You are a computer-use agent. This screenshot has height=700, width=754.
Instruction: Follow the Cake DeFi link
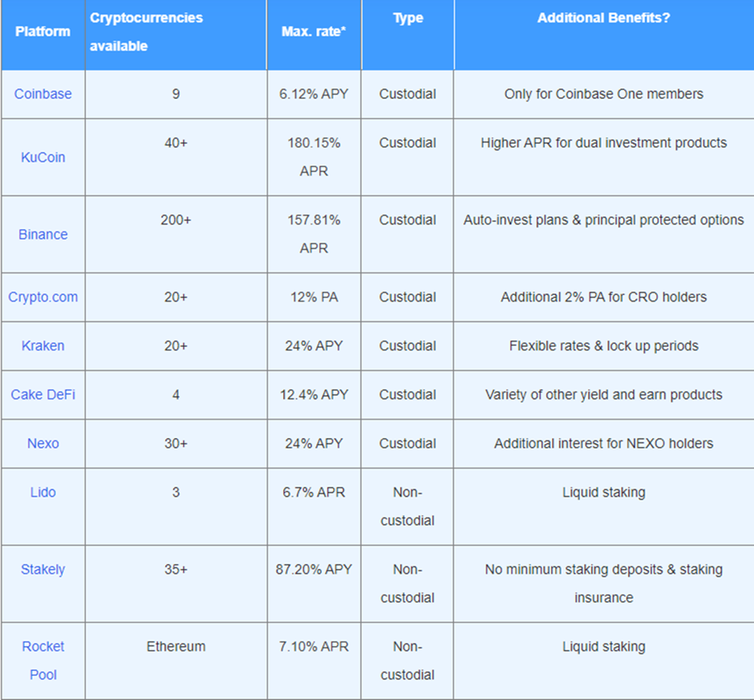pyautogui.click(x=43, y=394)
